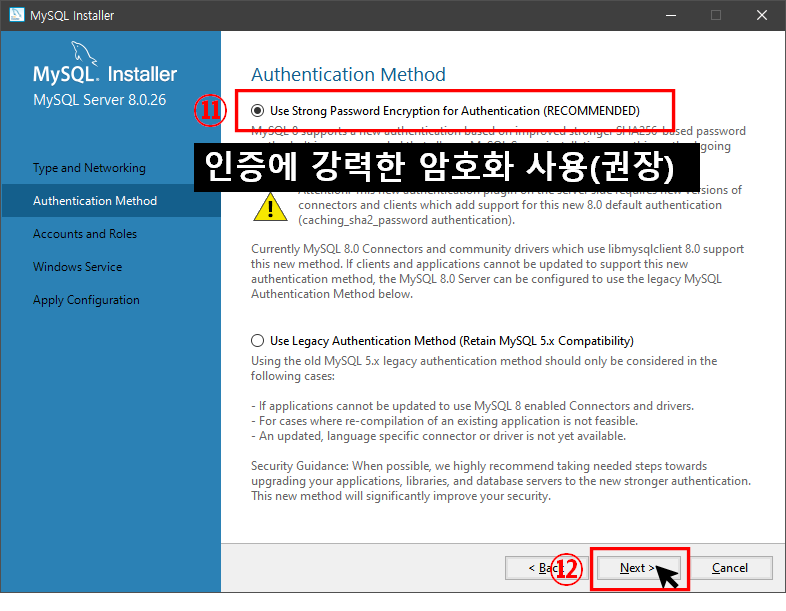Click the caching_sha2_password authentication text line
This screenshot has width=786, height=611.
407,220
